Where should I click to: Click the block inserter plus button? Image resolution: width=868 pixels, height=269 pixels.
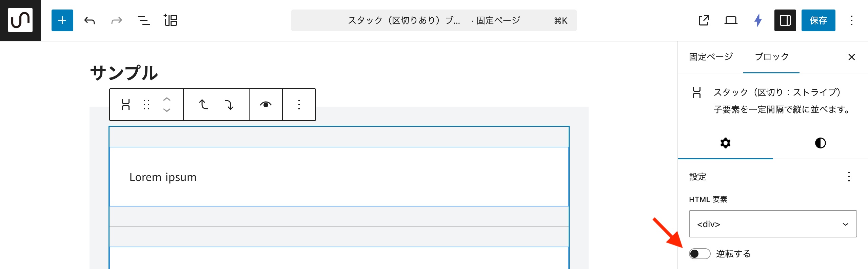coord(62,20)
